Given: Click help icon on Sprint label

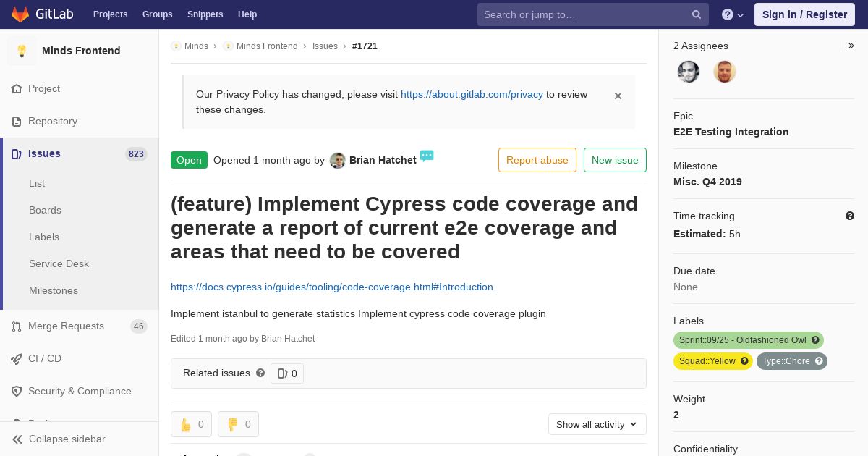Looking at the screenshot, I should [815, 340].
